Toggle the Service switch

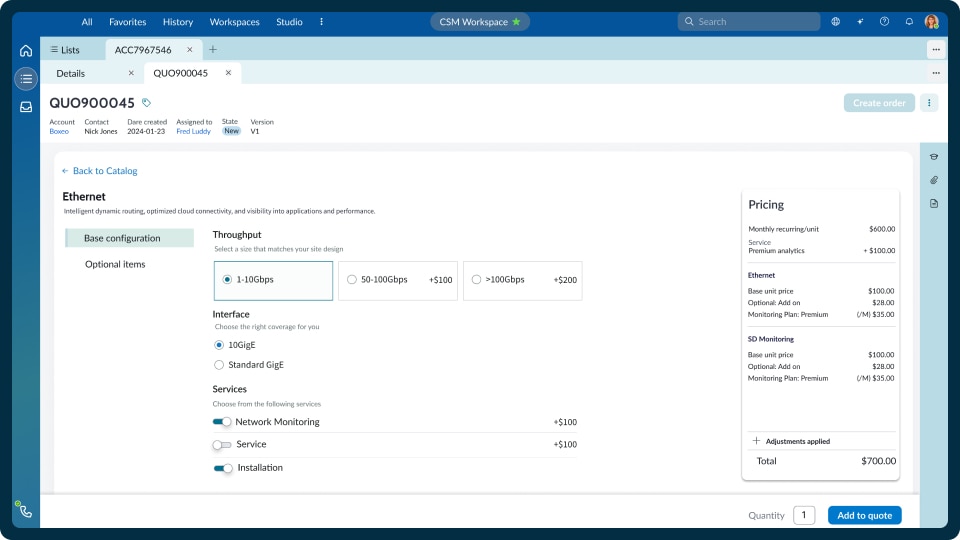click(222, 444)
